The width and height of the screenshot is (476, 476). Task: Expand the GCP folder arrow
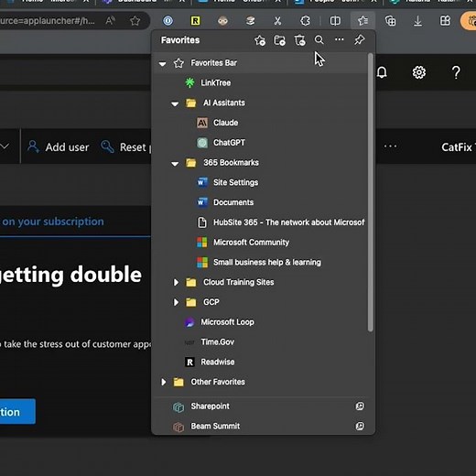pyautogui.click(x=176, y=302)
